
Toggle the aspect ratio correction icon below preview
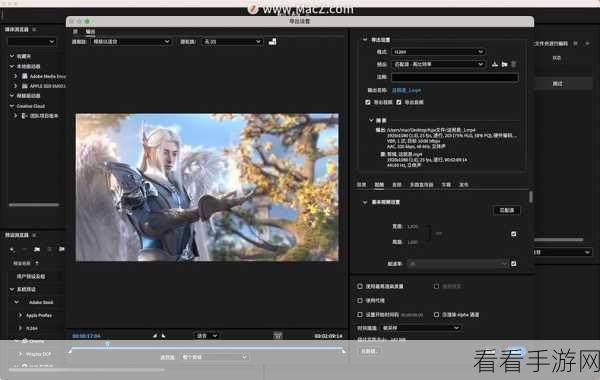click(x=278, y=336)
